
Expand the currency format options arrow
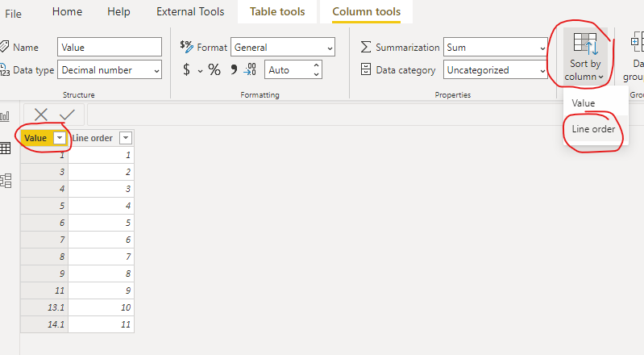pyautogui.click(x=200, y=71)
